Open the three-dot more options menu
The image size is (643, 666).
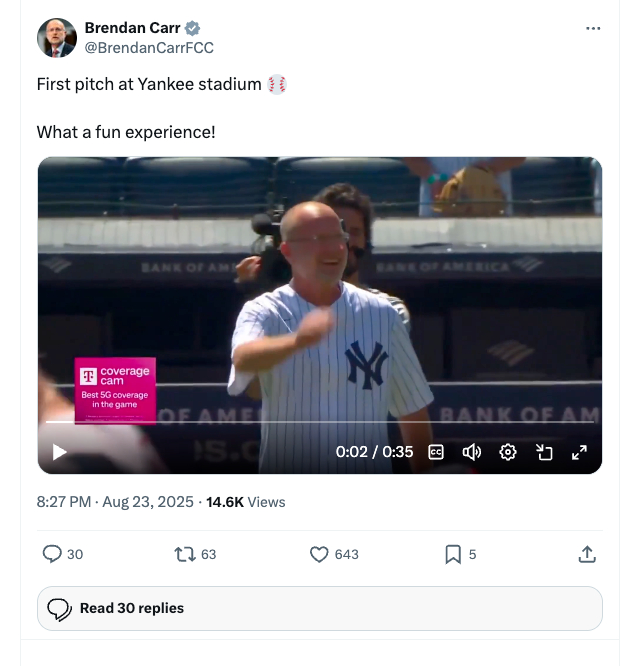point(593,28)
